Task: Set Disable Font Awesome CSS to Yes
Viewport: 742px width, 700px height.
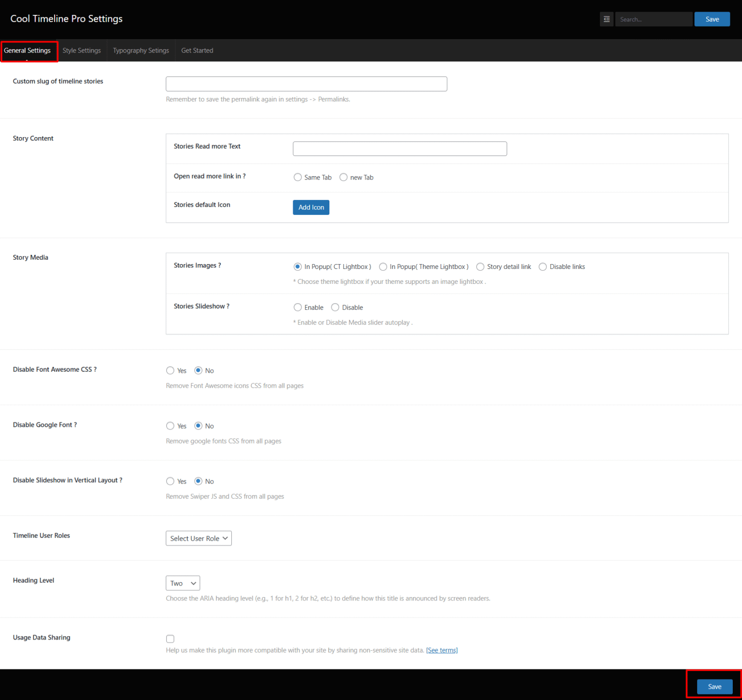Action: [170, 370]
